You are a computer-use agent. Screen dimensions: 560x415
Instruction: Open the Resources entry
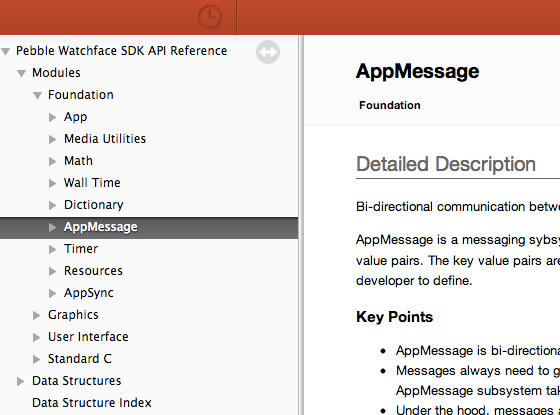(x=93, y=271)
